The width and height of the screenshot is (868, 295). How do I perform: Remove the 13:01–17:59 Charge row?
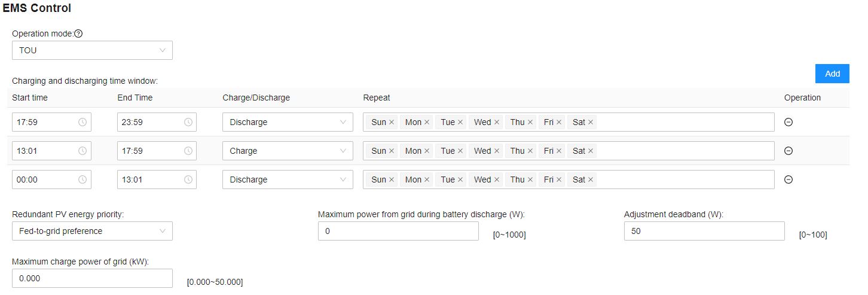[x=788, y=151]
